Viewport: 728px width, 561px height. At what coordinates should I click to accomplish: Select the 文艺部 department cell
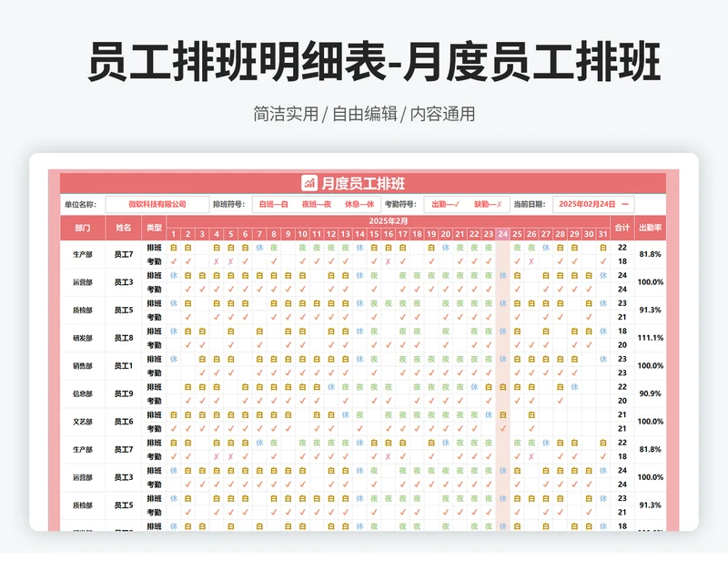[83, 422]
